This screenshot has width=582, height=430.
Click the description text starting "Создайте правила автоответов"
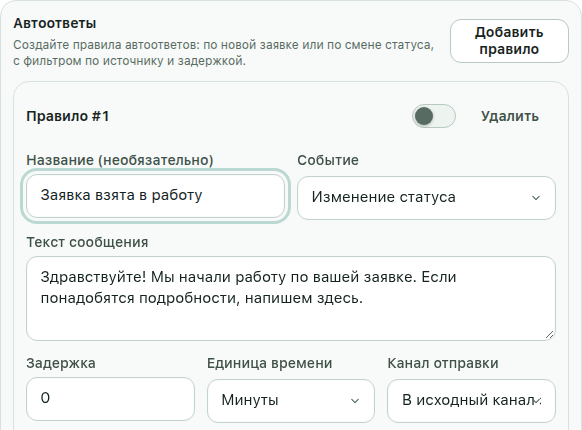pyautogui.click(x=223, y=52)
